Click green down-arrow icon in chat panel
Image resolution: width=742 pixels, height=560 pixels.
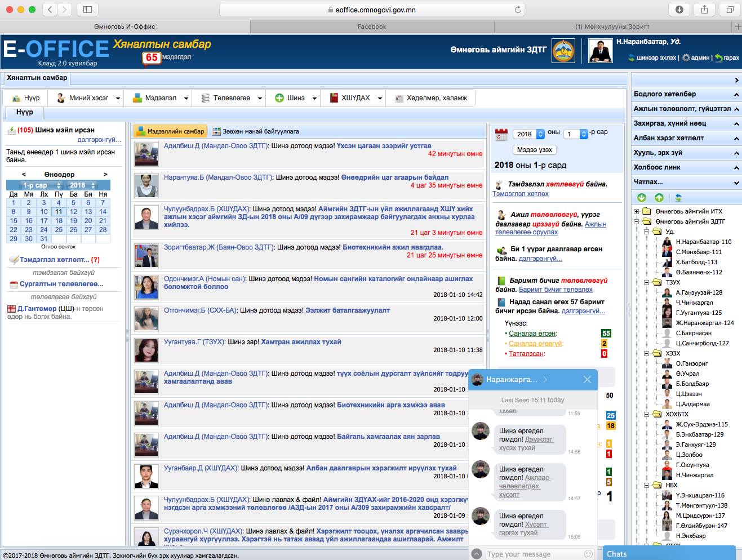(642, 197)
